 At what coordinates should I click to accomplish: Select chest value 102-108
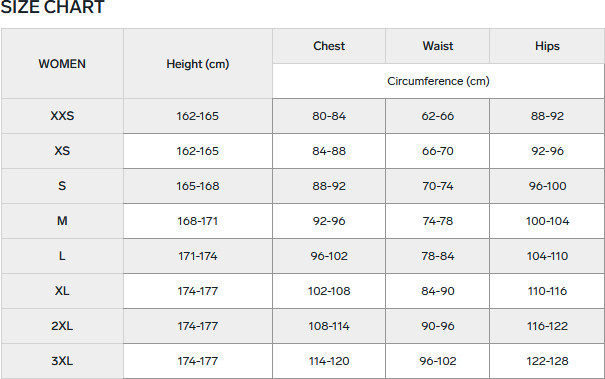coord(329,291)
